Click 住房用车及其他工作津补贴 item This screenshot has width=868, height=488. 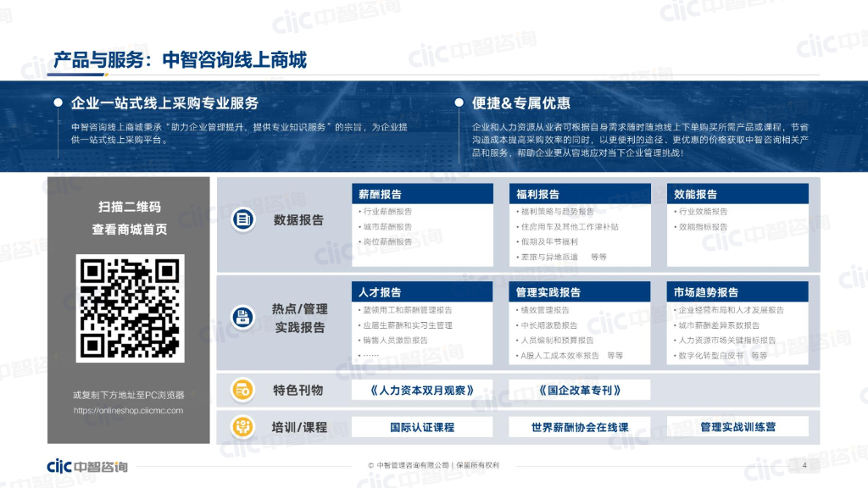point(570,227)
